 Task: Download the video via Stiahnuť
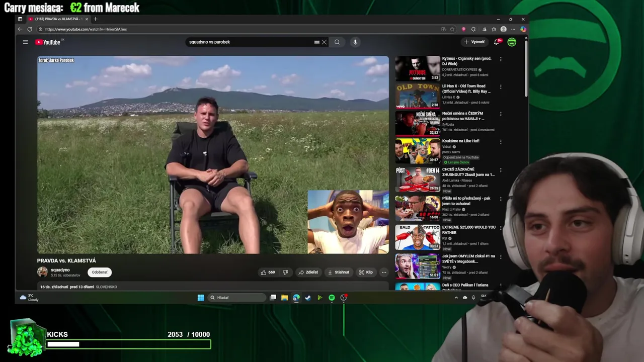point(339,273)
